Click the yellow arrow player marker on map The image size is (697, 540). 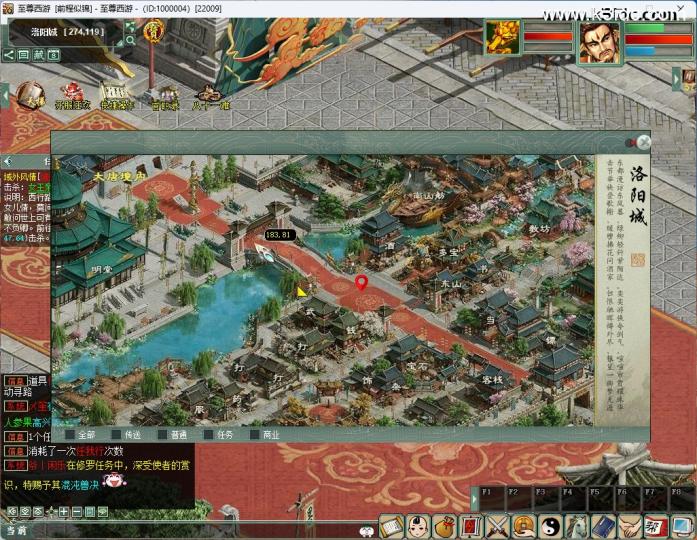click(302, 292)
